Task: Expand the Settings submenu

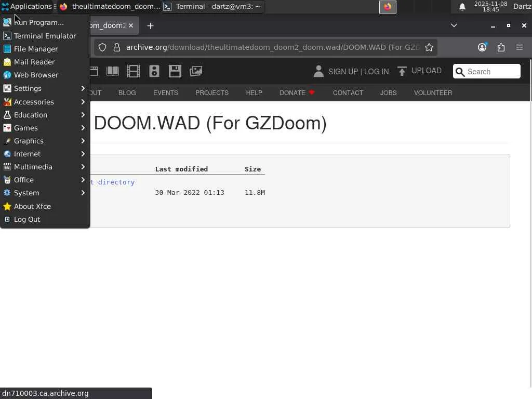Action: (45, 88)
